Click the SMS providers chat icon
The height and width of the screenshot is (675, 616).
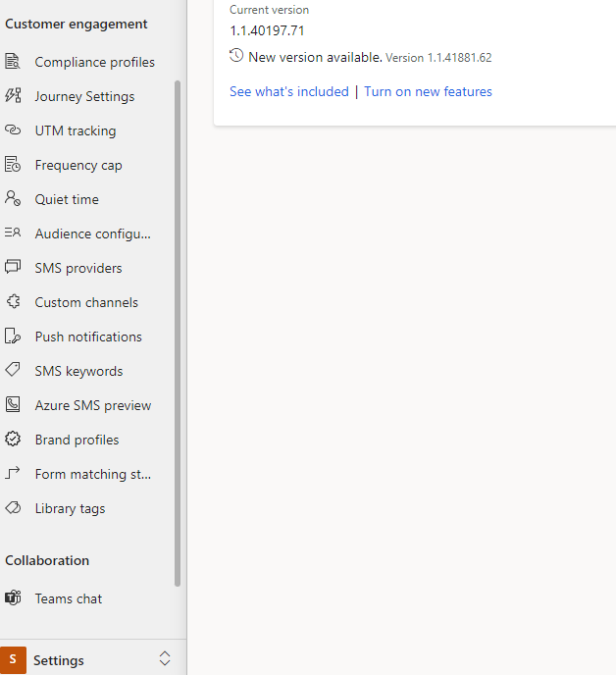[13, 267]
